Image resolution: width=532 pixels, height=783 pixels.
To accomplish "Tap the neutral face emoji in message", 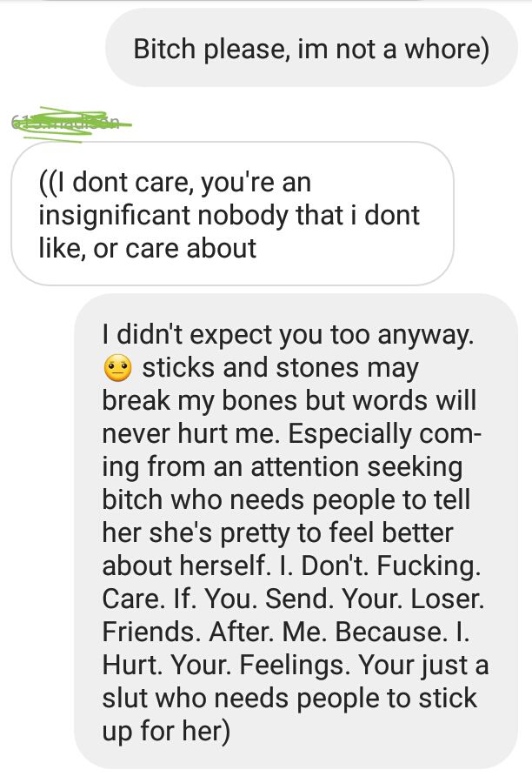I will pyautogui.click(x=117, y=369).
